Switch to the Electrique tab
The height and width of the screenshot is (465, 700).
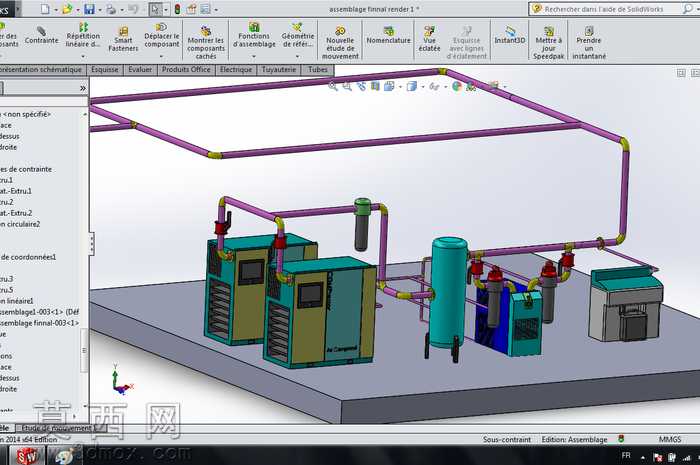tap(236, 70)
